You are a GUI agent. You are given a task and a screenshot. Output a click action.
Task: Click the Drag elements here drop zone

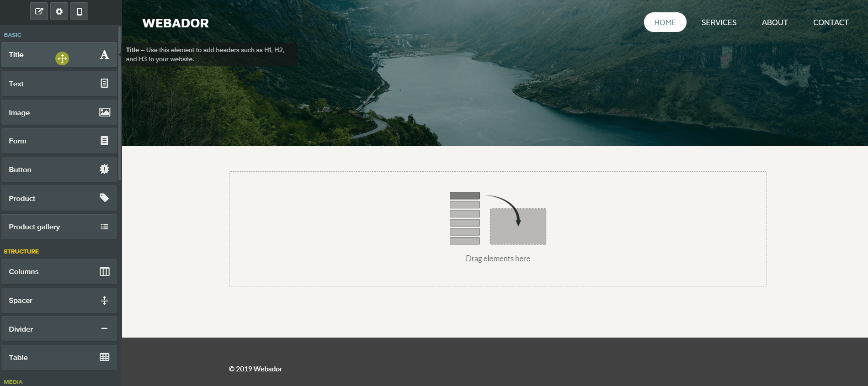coord(498,229)
